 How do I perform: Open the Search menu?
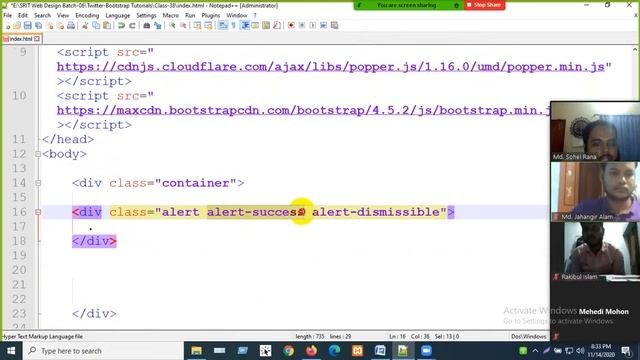(x=42, y=15)
